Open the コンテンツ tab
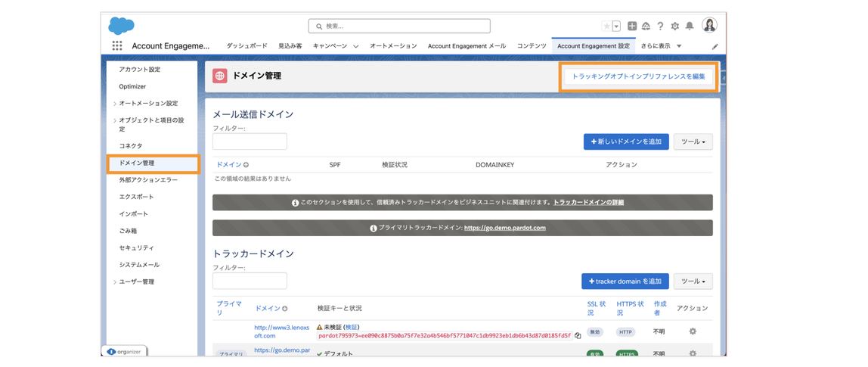The height and width of the screenshot is (367, 868). (532, 46)
